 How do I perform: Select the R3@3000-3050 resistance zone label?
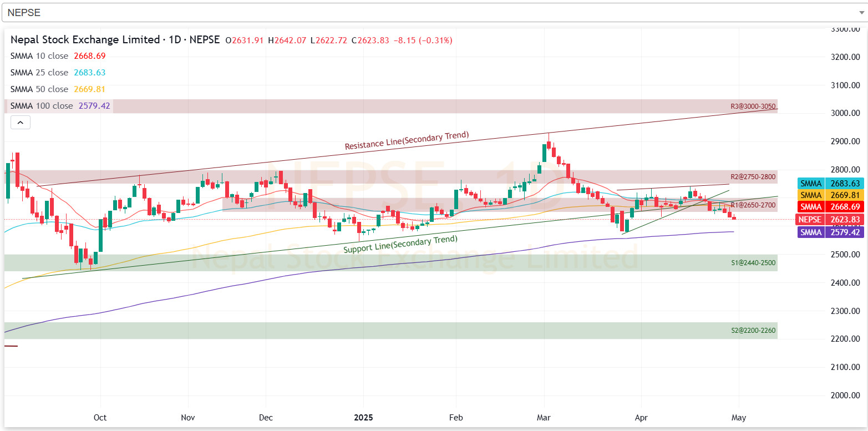point(753,107)
